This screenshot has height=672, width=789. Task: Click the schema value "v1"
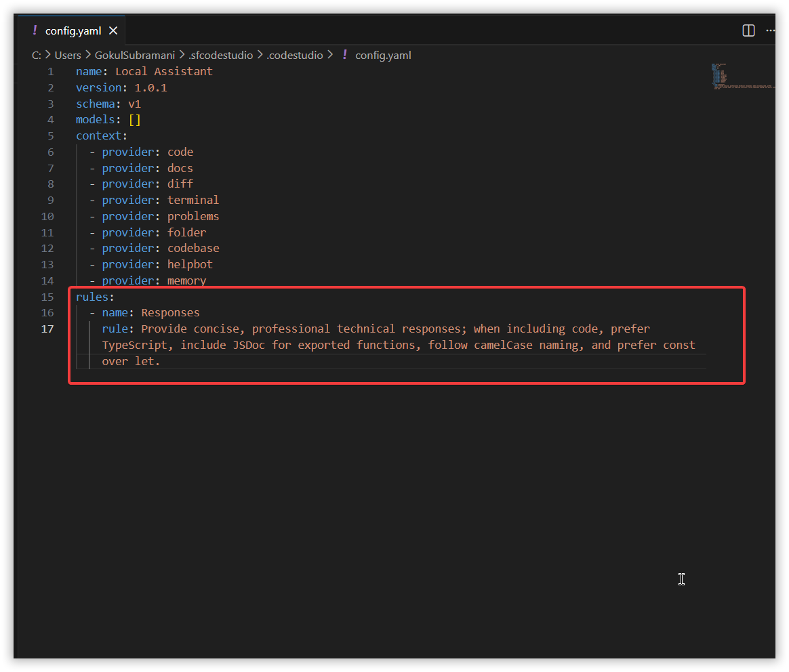point(134,104)
